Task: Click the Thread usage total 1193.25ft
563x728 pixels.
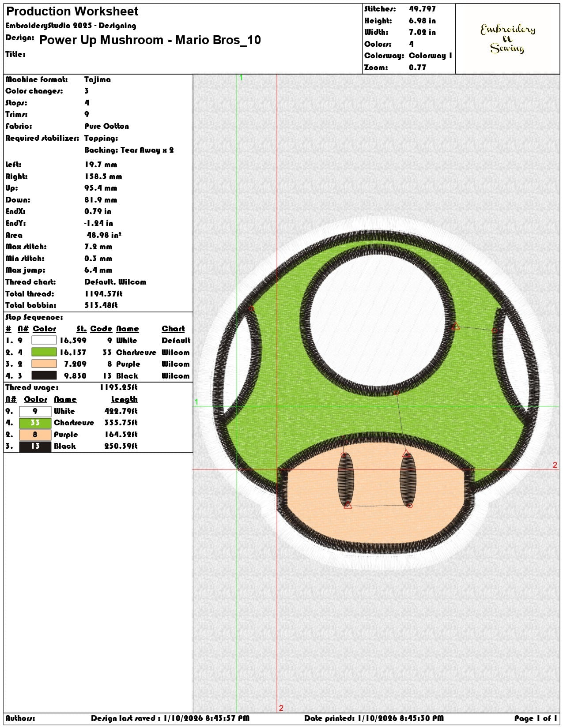Action: (119, 387)
